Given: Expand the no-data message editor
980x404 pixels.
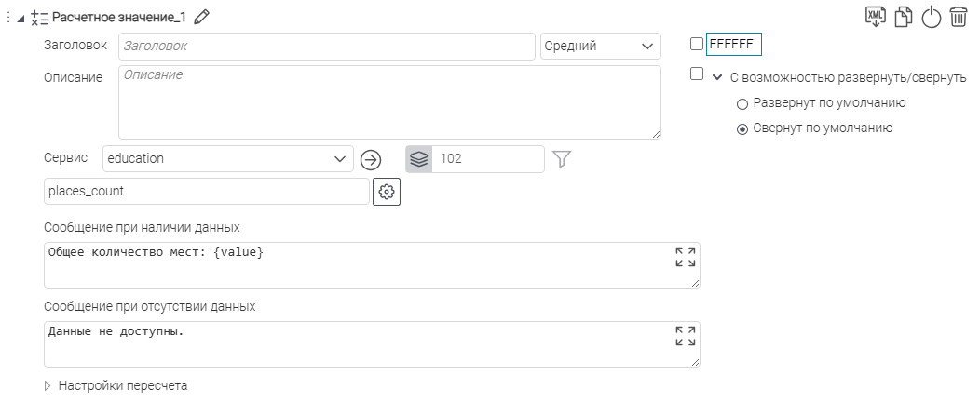Looking at the screenshot, I should (685, 336).
